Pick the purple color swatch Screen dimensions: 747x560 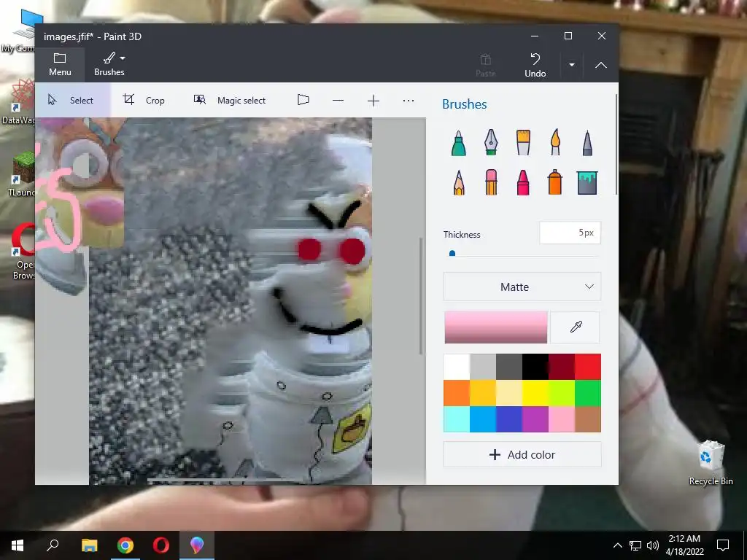point(535,419)
